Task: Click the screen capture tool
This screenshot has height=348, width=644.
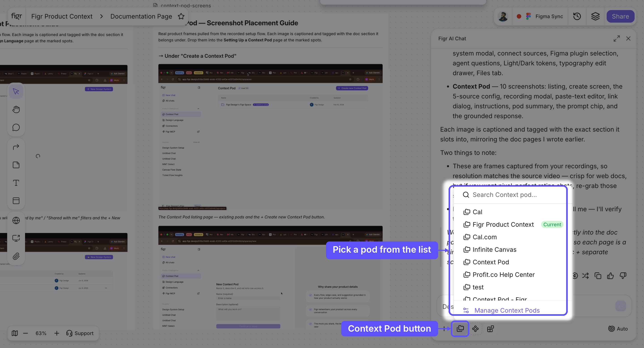Action: (16, 238)
